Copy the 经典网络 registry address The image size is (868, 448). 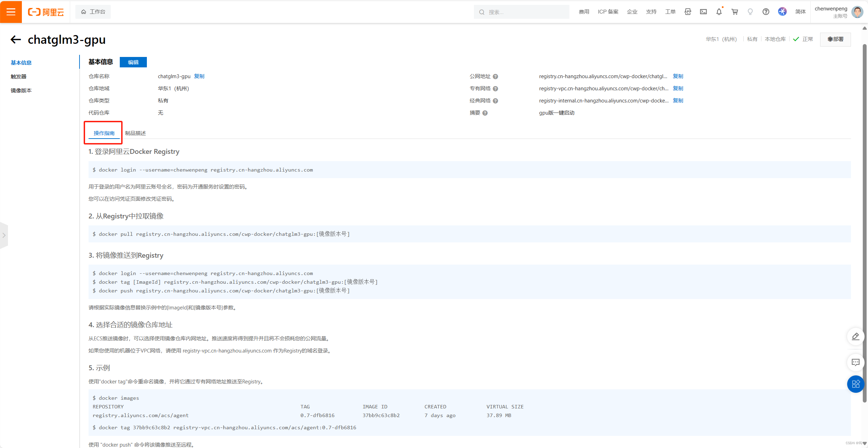[678, 100]
